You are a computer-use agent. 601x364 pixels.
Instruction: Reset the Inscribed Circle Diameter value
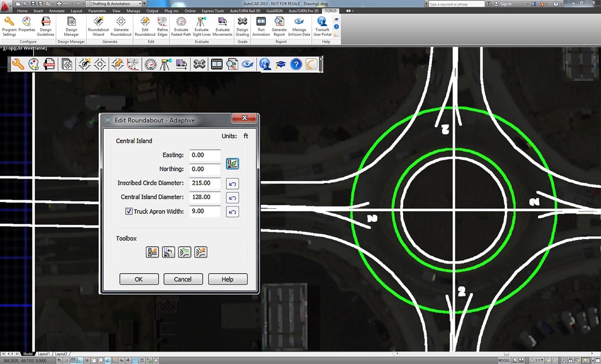point(232,184)
